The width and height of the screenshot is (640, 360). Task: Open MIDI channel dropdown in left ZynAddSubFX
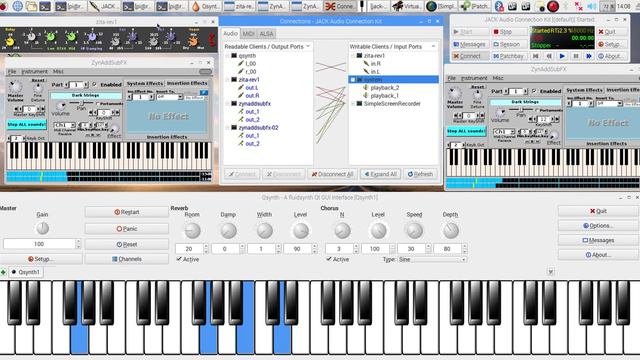click(65, 125)
